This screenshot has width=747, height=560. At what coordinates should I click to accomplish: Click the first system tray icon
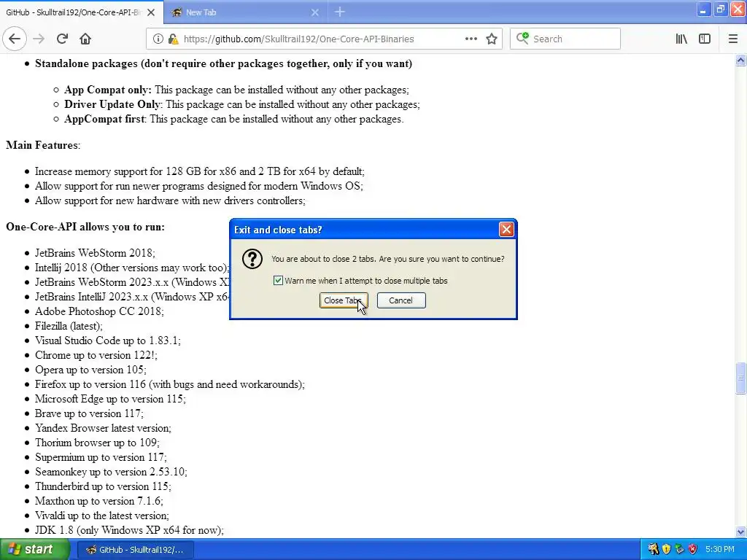point(653,550)
